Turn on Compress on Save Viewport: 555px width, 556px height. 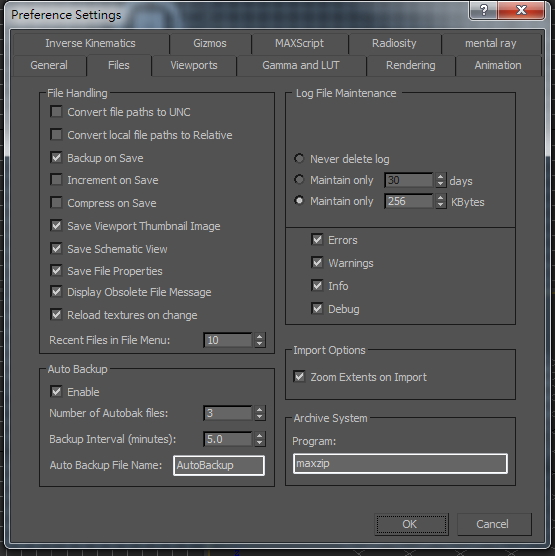tap(56, 202)
